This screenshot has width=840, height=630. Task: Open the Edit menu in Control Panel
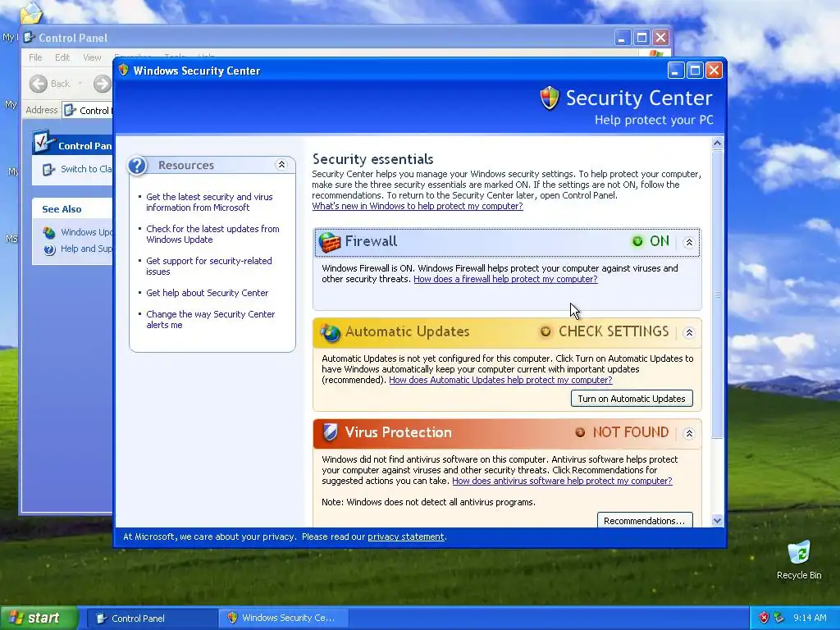coord(62,57)
